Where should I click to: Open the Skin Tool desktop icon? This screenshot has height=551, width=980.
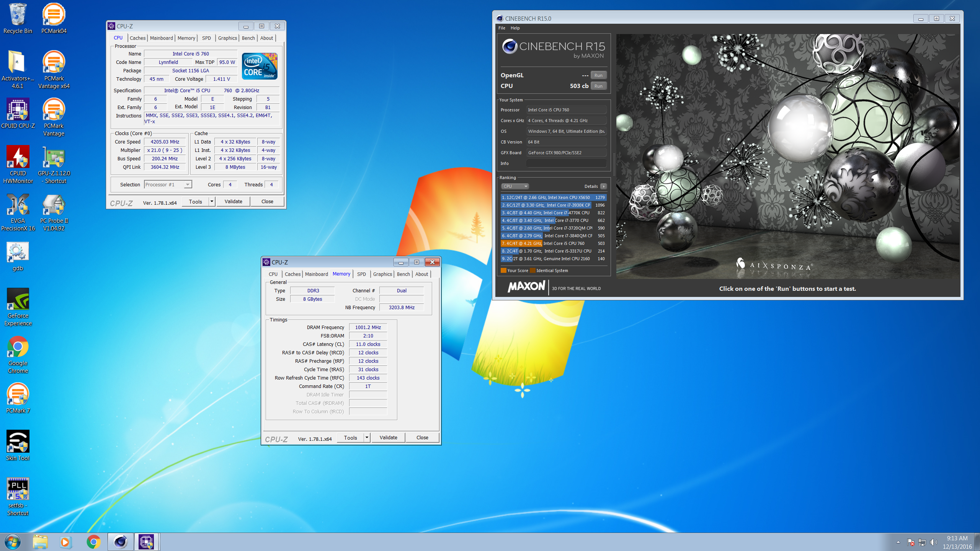(18, 446)
